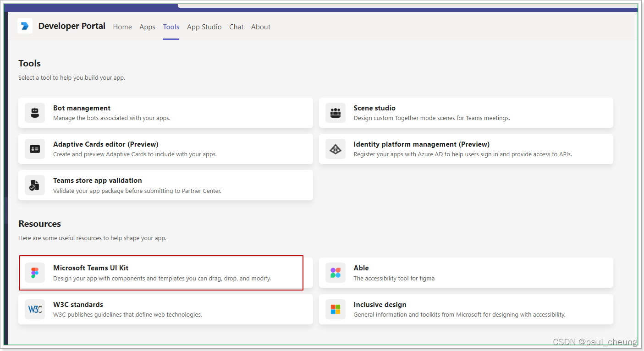
Task: Go to the Home tab
Action: (x=122, y=27)
